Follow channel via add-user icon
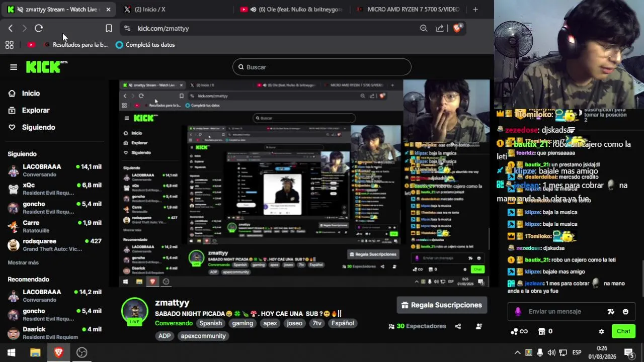Screen dimensions: 644x362 click(x=478, y=326)
